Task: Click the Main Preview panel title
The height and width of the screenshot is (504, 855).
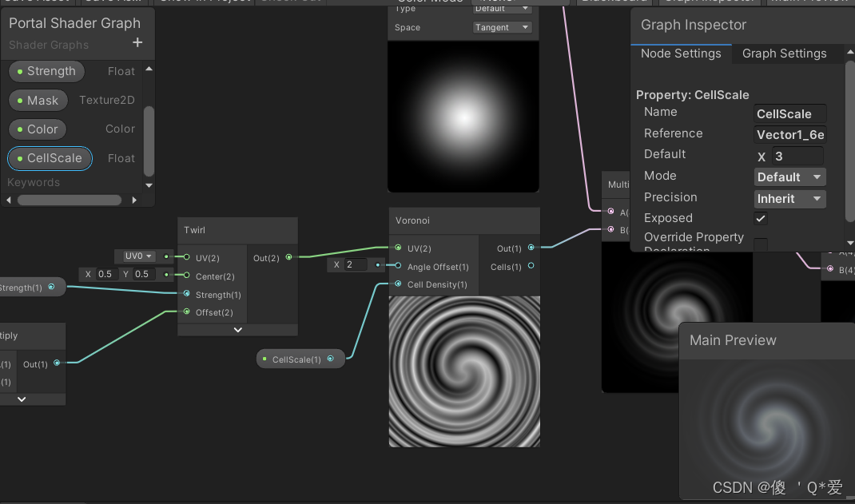Action: point(732,340)
